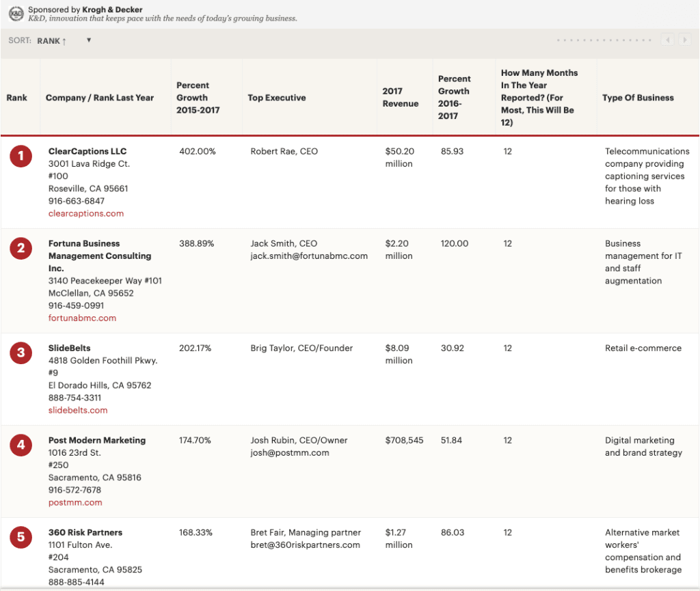Click the $50.20 million revenue cell
Viewport: 700px width, 591px height.
pos(400,157)
